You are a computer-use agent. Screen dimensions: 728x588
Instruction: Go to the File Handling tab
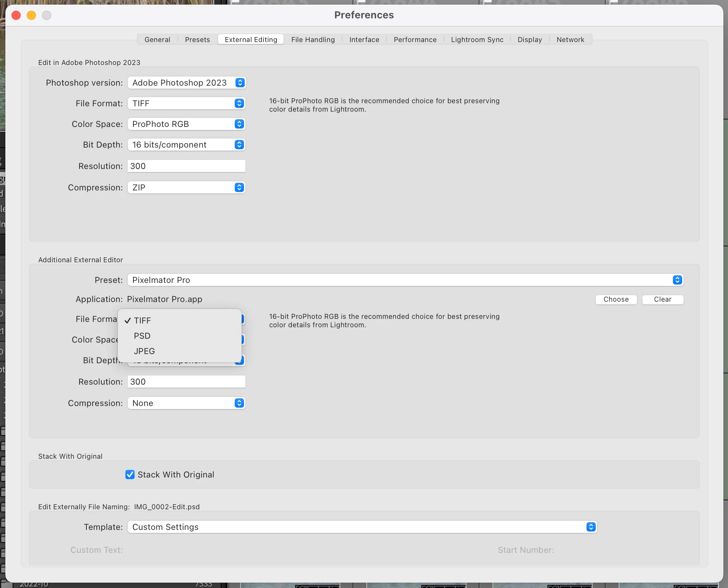tap(313, 39)
